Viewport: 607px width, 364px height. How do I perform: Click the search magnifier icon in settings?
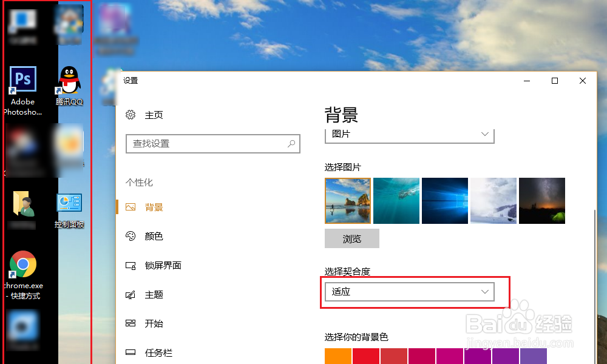[x=291, y=144]
